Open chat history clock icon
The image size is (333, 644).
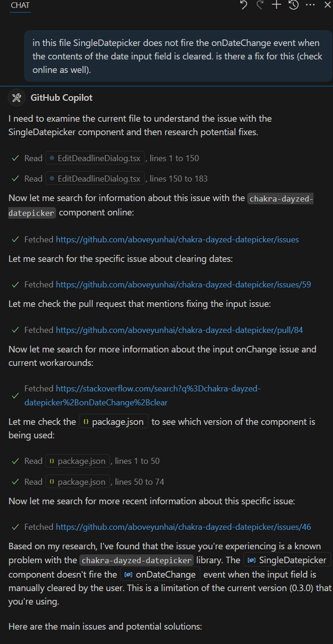coord(293,5)
